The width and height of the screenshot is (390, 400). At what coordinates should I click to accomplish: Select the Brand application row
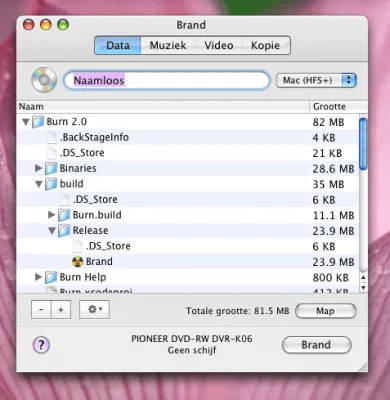click(x=188, y=262)
